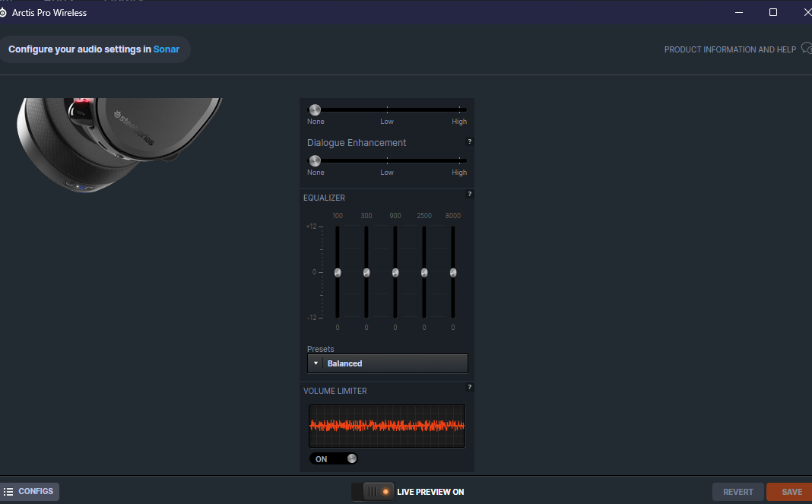Image resolution: width=812 pixels, height=504 pixels.
Task: Click the Arctis Pro headset image
Action: (x=119, y=144)
